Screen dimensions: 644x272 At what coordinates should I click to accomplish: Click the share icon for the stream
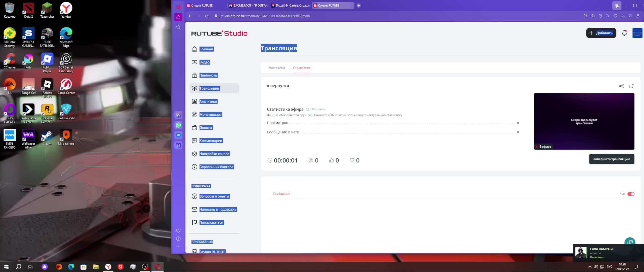621,86
